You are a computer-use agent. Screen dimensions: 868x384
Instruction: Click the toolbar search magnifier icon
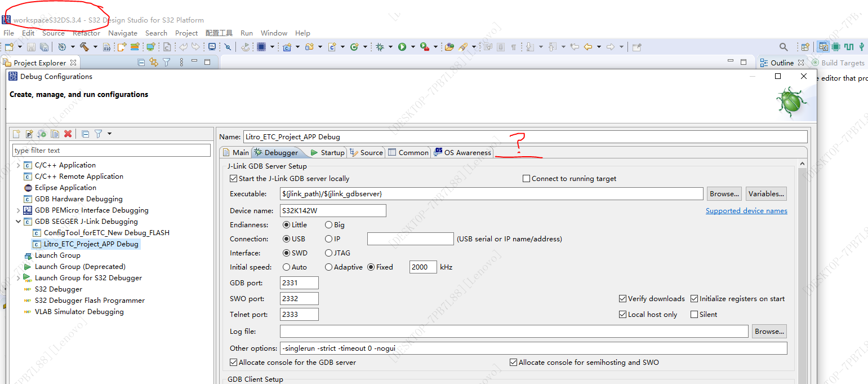(x=784, y=47)
